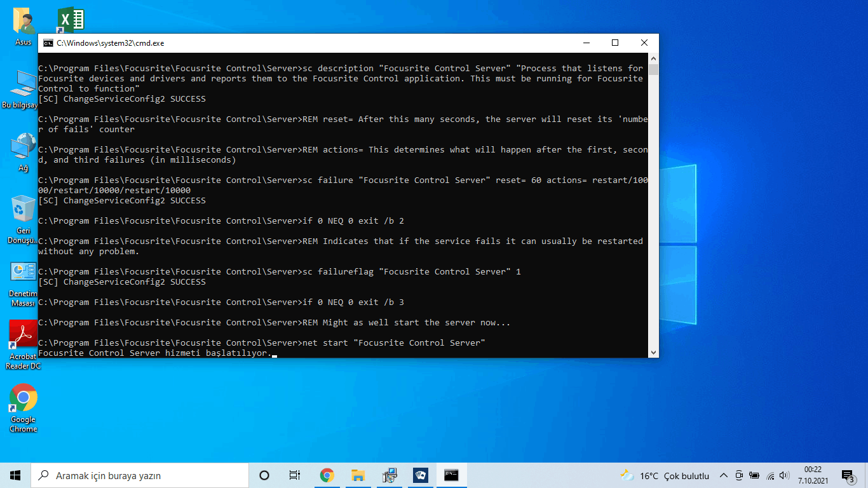Open the weather widget showing 16°C
The height and width of the screenshot is (488, 868).
pos(665,475)
